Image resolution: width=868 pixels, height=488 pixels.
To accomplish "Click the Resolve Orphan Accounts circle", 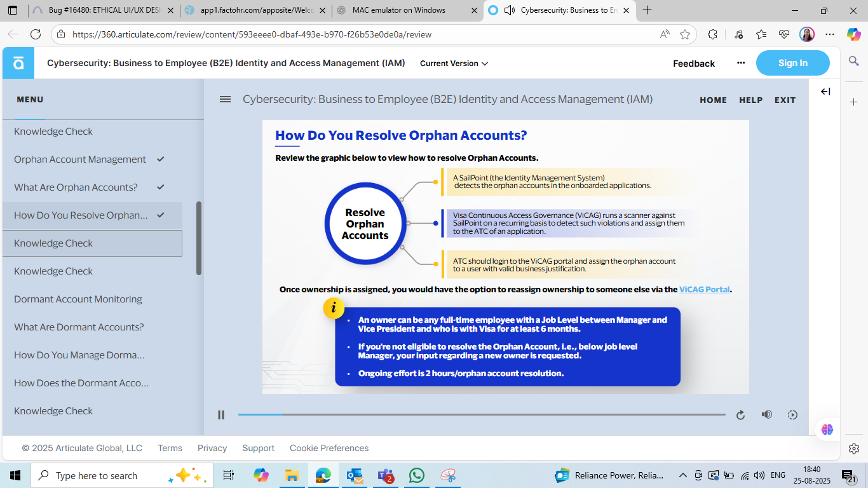I will (365, 224).
